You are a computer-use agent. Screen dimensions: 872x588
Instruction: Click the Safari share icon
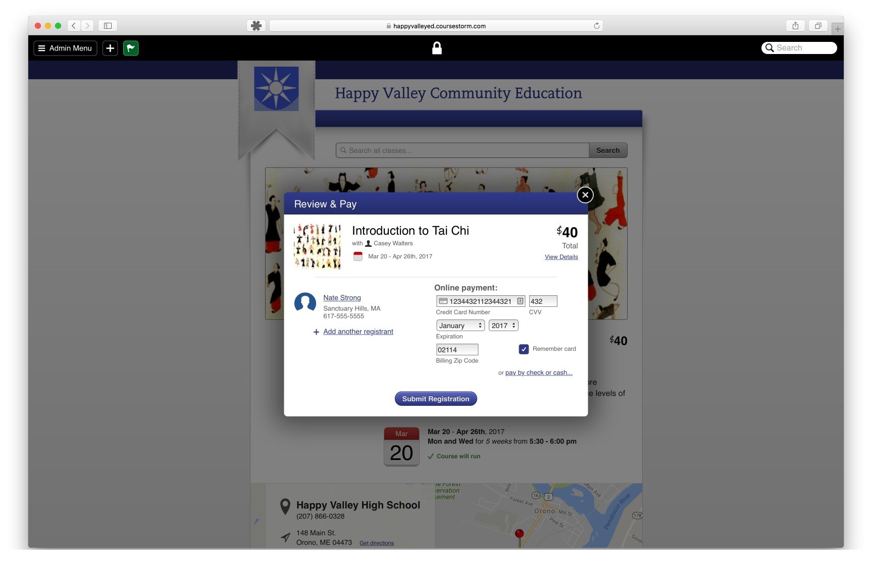[x=795, y=26]
